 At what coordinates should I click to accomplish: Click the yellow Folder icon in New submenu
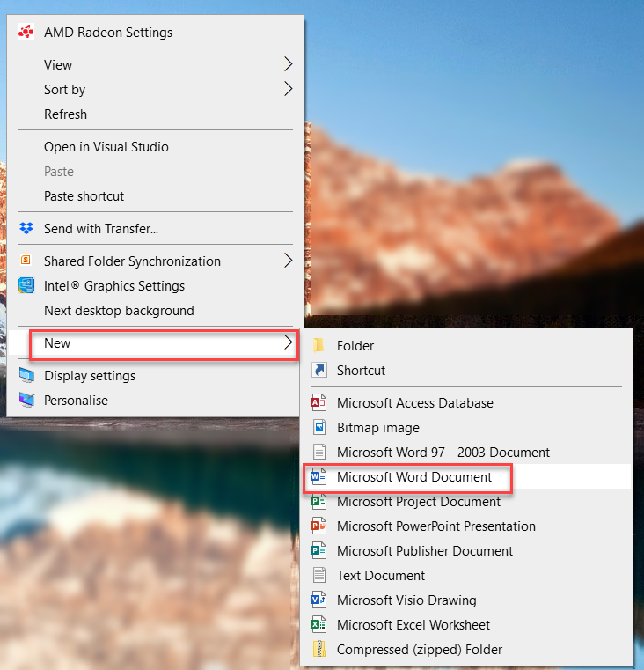(x=319, y=345)
